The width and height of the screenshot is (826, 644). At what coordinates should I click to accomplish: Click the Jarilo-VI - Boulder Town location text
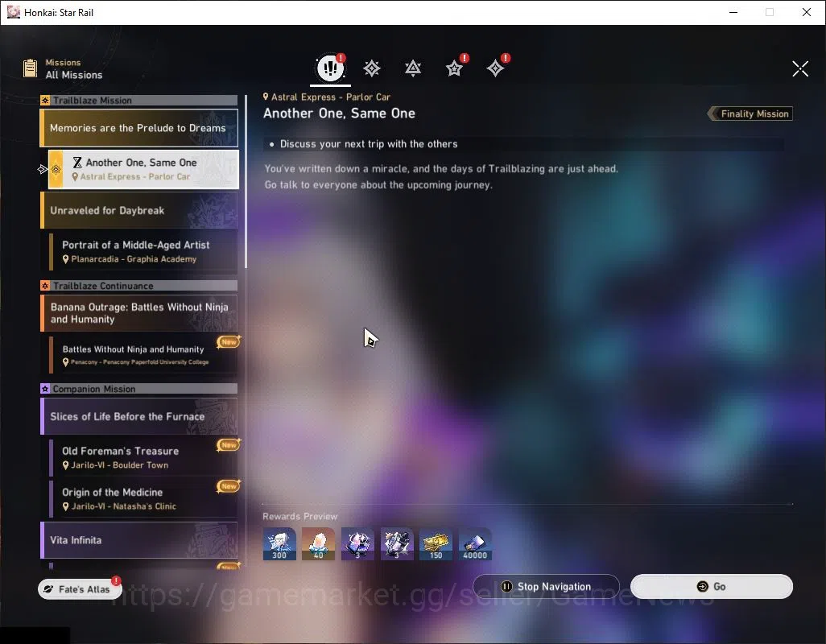120,465
